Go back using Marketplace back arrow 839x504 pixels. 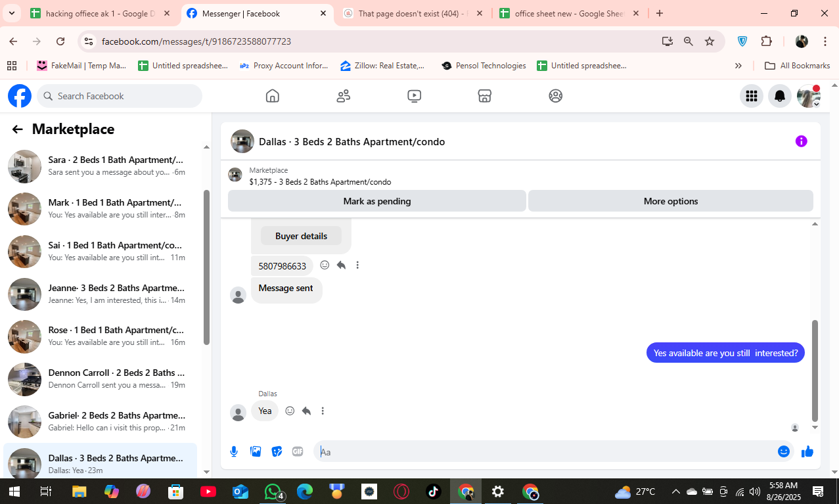coord(17,129)
